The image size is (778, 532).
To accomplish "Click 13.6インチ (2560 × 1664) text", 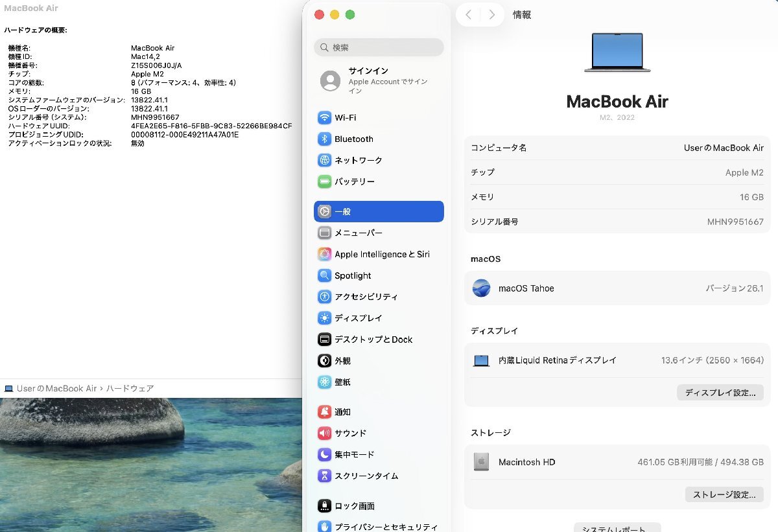I will point(713,360).
